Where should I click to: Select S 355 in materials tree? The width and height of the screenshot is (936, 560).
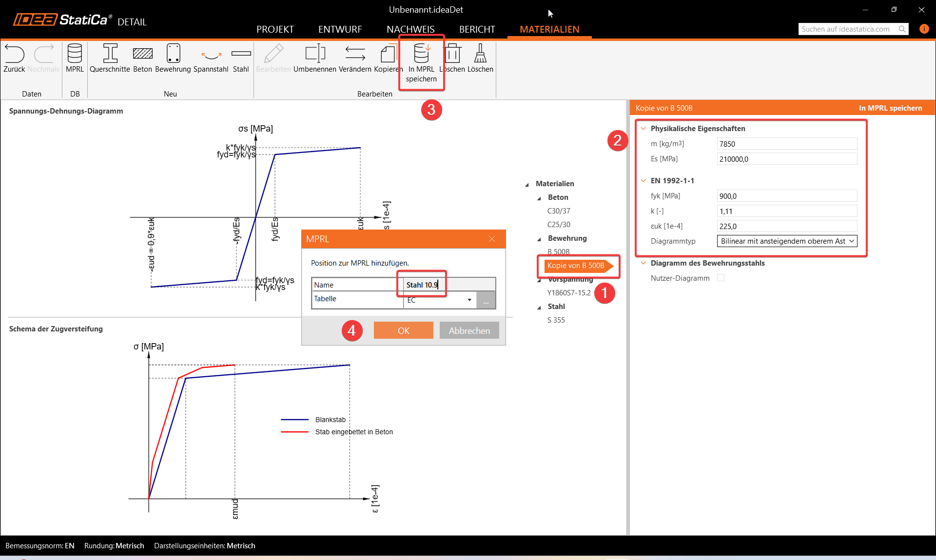tap(556, 320)
